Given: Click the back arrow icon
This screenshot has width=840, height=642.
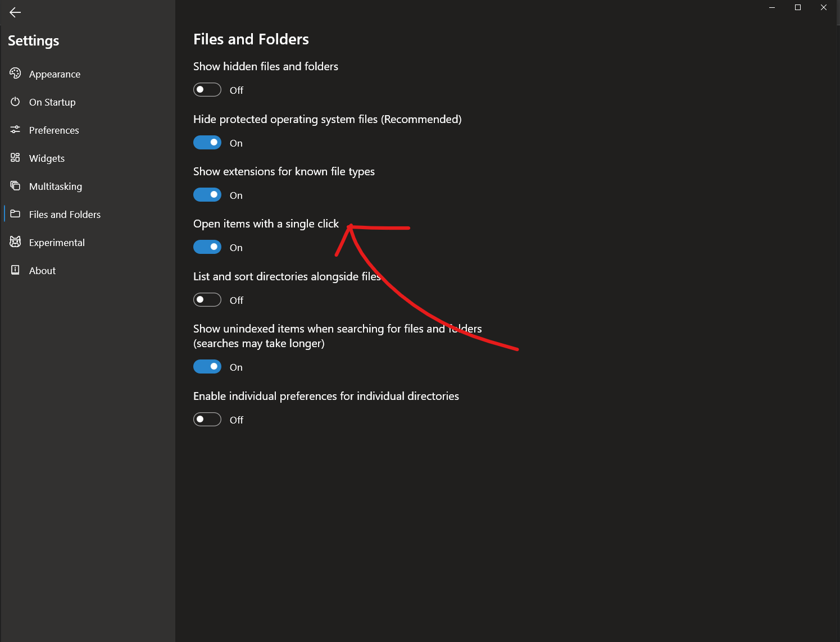Looking at the screenshot, I should (x=15, y=12).
